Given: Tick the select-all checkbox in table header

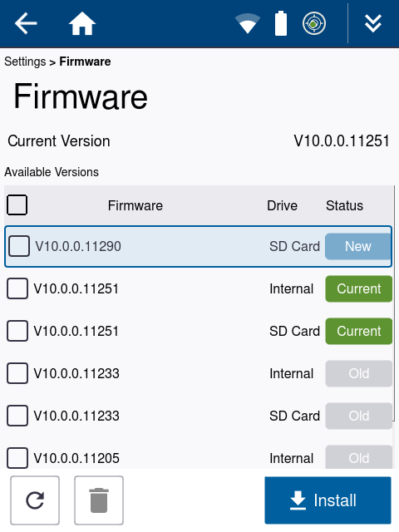Looking at the screenshot, I should (x=17, y=205).
